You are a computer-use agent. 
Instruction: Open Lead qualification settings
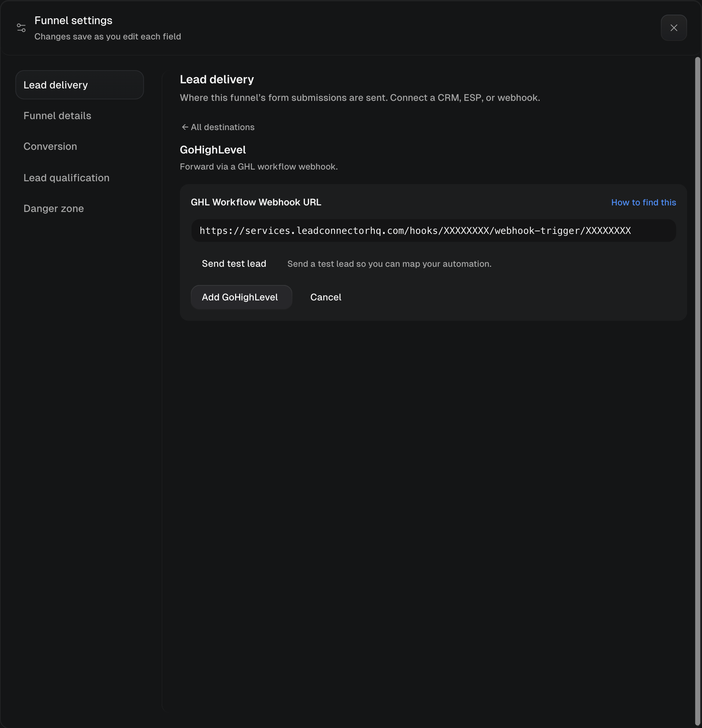click(67, 178)
